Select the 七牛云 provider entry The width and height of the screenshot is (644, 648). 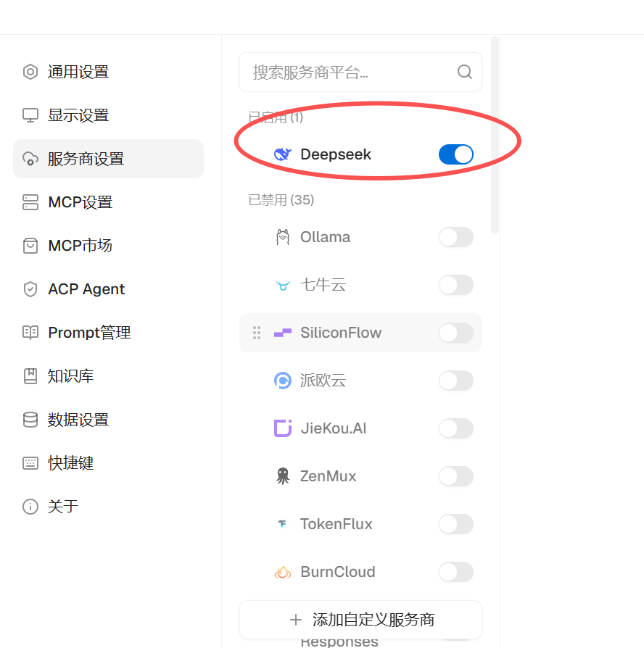pos(360,285)
